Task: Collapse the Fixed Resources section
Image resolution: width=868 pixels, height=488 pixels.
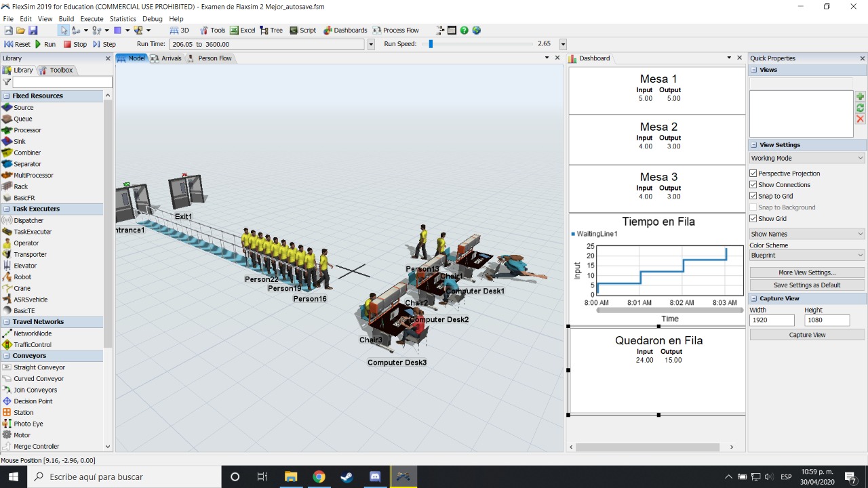Action: point(6,96)
